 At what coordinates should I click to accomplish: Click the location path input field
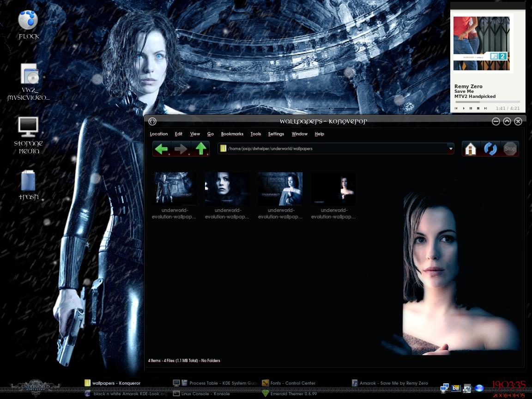[336, 149]
